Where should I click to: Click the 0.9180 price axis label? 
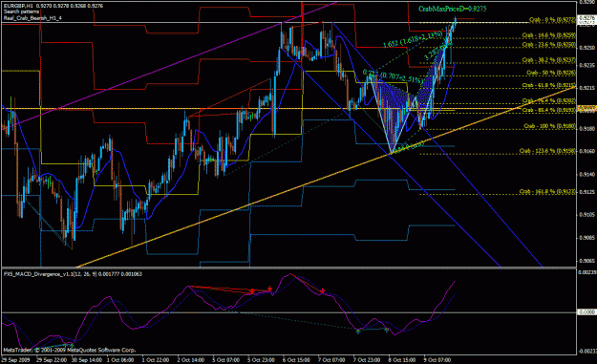586,129
